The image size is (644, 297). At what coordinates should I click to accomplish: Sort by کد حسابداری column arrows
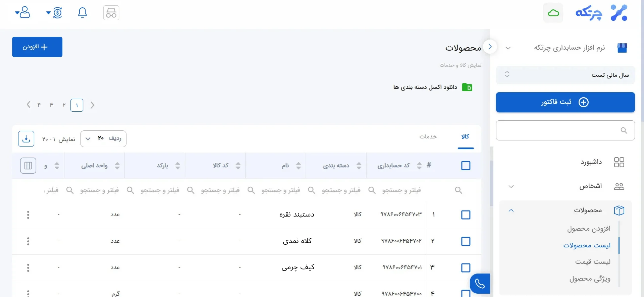(x=419, y=166)
